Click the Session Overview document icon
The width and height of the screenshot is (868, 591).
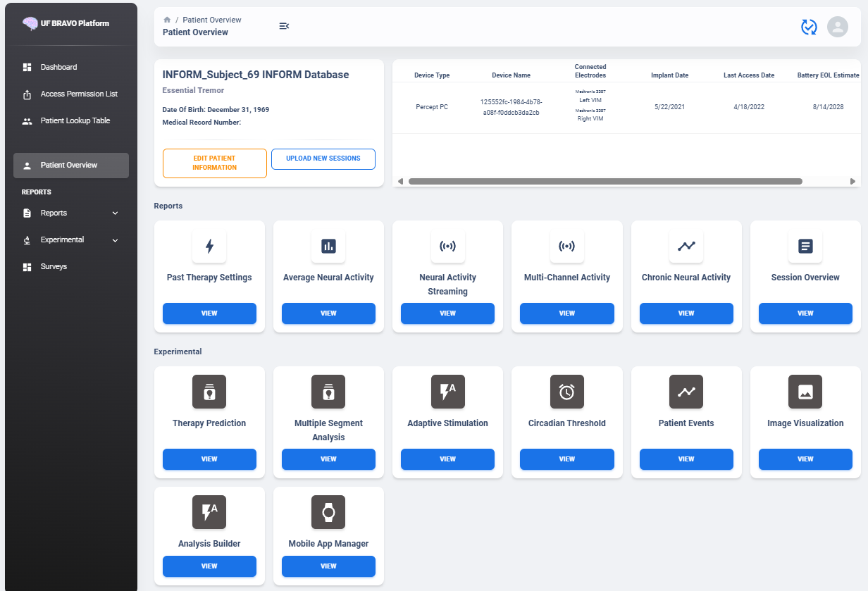pos(805,246)
